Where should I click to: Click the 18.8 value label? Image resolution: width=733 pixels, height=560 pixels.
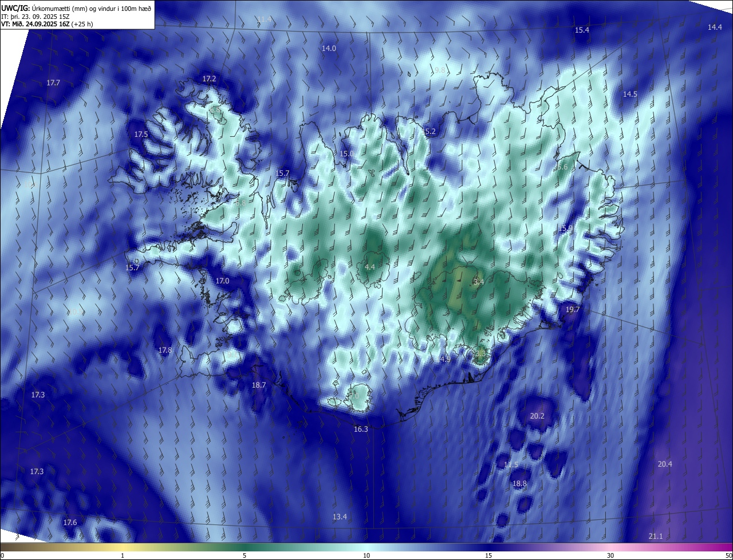[519, 483]
